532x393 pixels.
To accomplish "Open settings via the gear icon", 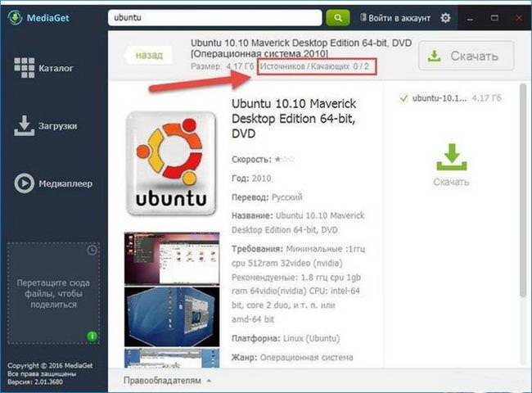I will pos(445,18).
